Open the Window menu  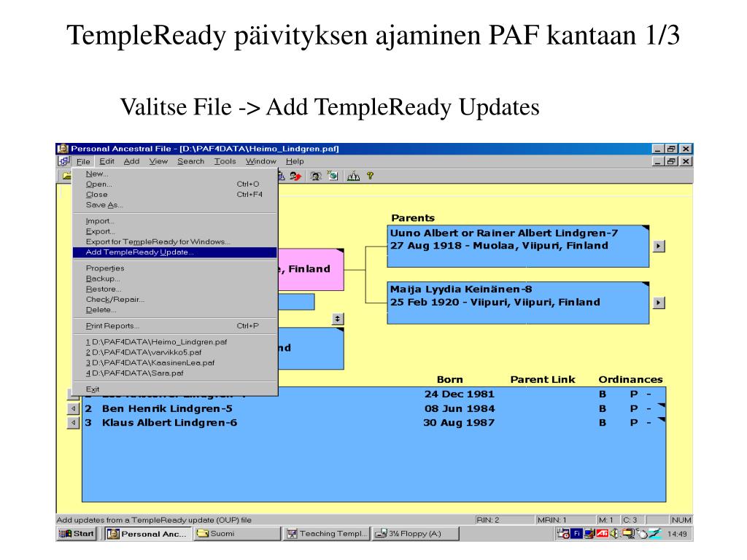click(260, 161)
